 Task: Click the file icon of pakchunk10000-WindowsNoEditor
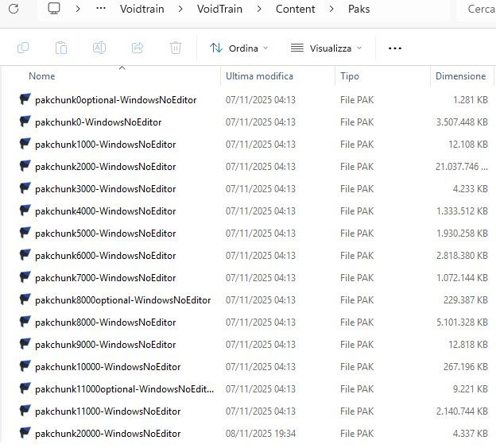(25, 366)
